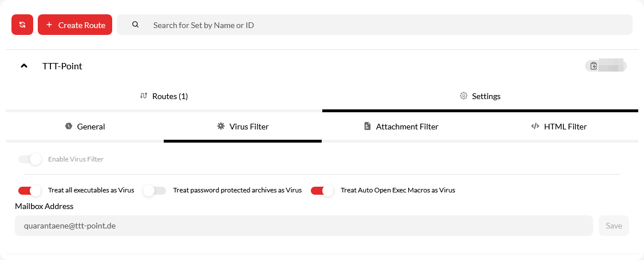
Task: Click the Virus Filter bug icon
Action: (x=220, y=126)
